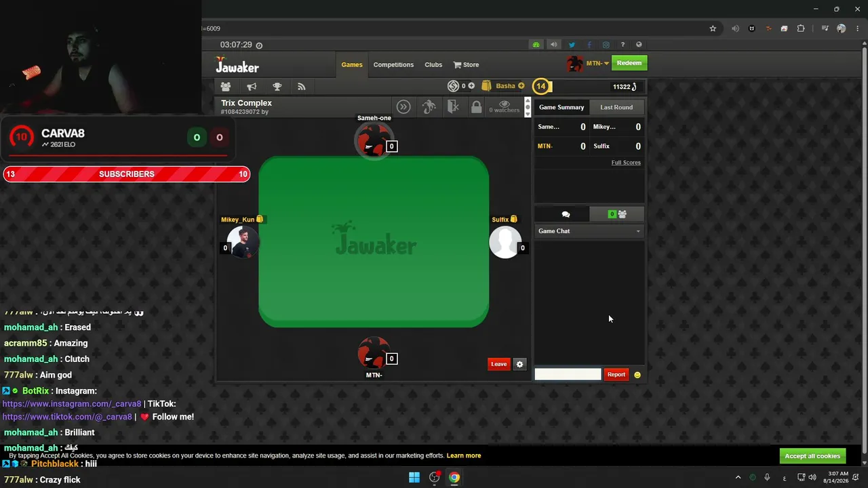Image resolution: width=868 pixels, height=488 pixels.
Task: Click Accept all cookies button
Action: pyautogui.click(x=812, y=456)
